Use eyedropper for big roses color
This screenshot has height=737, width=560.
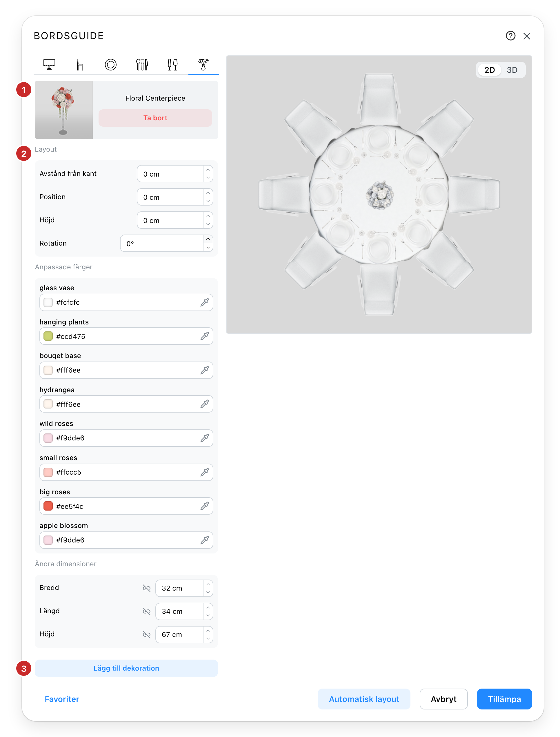(x=205, y=506)
